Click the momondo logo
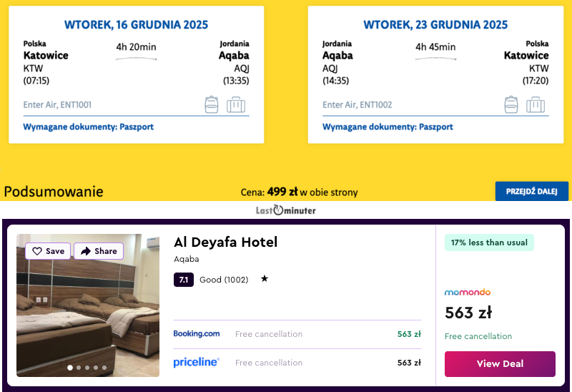Image resolution: width=572 pixels, height=392 pixels. [468, 292]
